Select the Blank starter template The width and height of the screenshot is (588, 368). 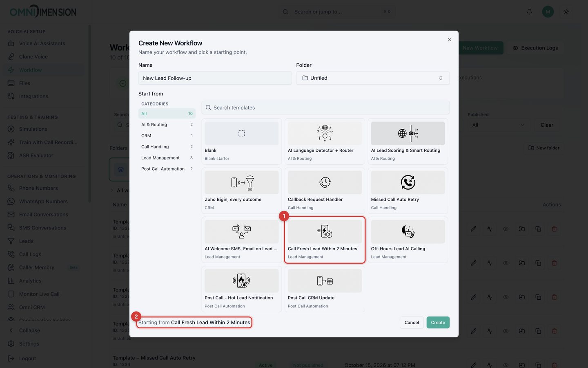click(x=241, y=141)
